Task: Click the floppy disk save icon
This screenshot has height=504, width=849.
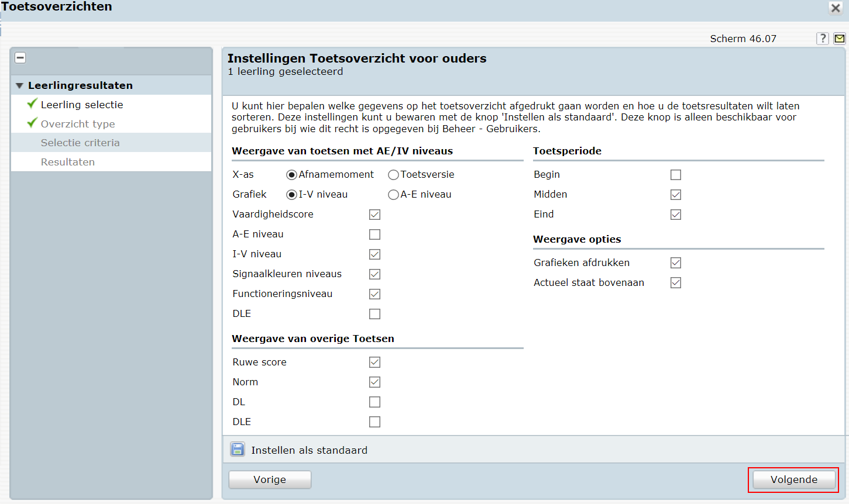Action: tap(238, 449)
